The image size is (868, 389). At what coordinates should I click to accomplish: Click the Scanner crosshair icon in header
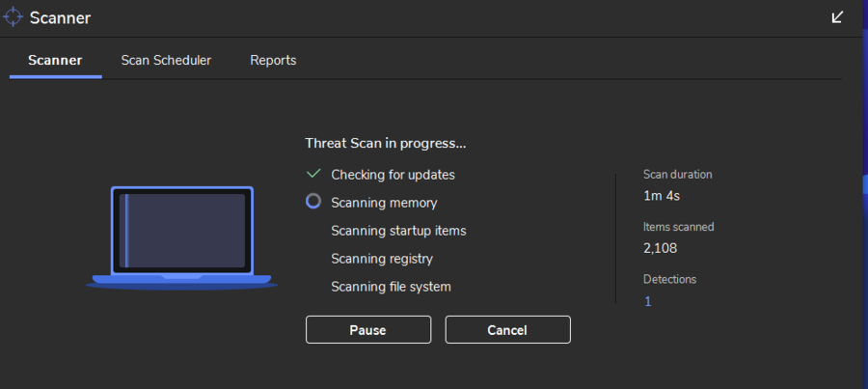pos(14,17)
